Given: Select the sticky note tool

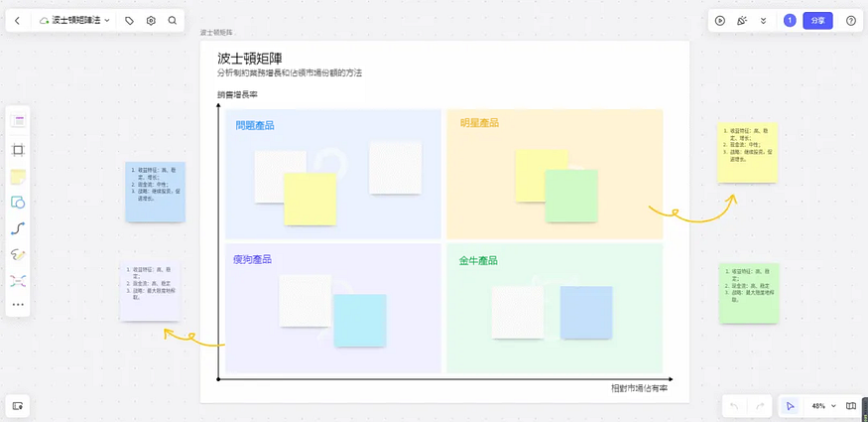Looking at the screenshot, I should (x=18, y=177).
